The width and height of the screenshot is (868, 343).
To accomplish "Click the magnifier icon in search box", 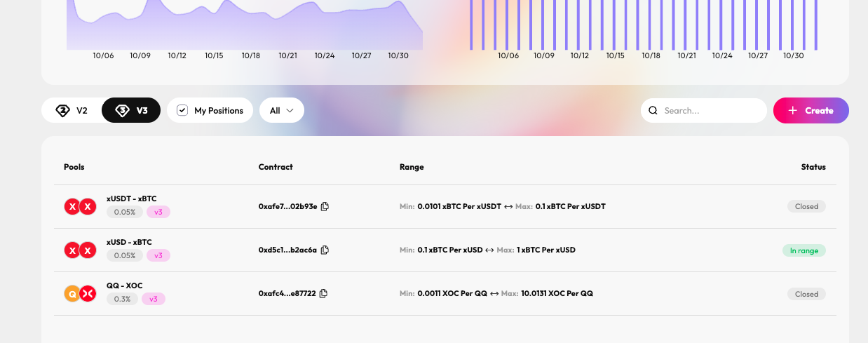I will [653, 111].
